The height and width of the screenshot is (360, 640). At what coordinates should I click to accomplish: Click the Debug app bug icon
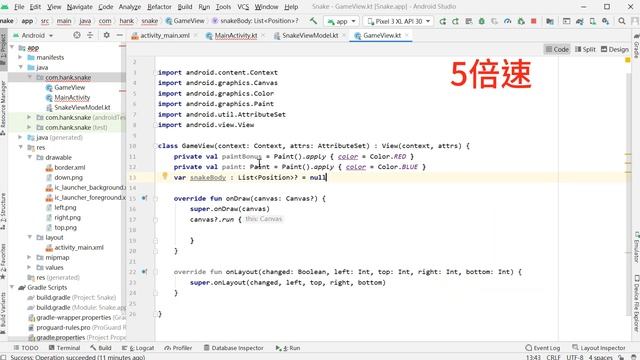(x=482, y=21)
